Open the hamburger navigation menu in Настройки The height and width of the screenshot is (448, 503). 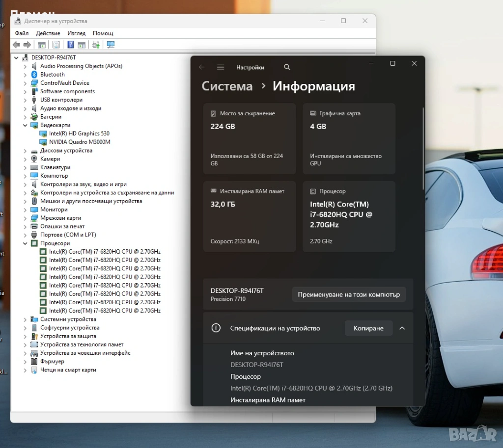(221, 67)
